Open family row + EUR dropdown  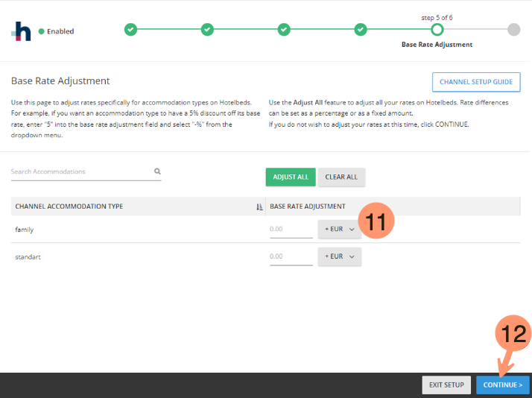339,229
